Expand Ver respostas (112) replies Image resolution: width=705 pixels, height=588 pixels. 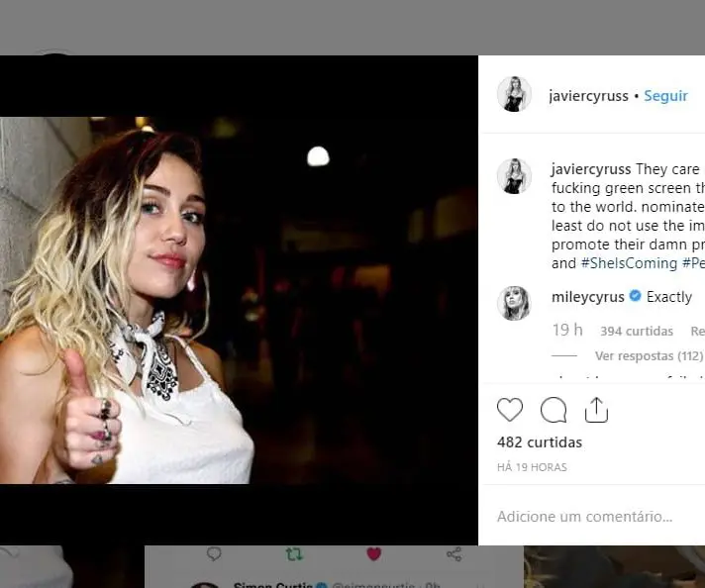click(649, 355)
